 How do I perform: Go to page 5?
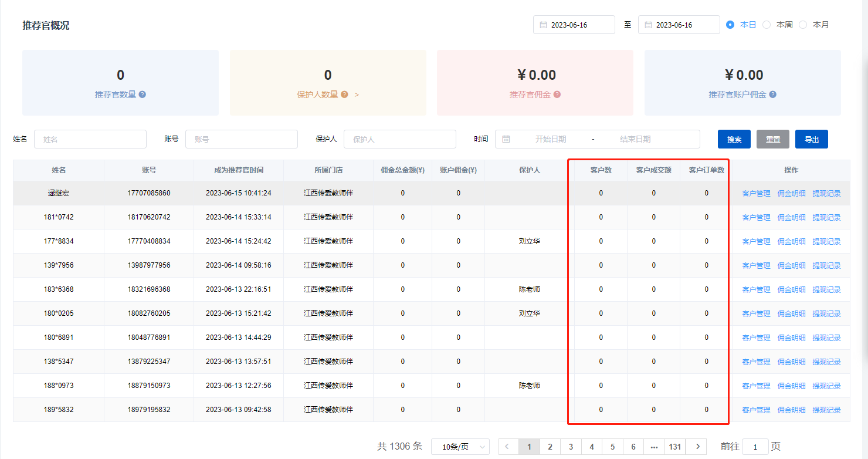(612, 447)
